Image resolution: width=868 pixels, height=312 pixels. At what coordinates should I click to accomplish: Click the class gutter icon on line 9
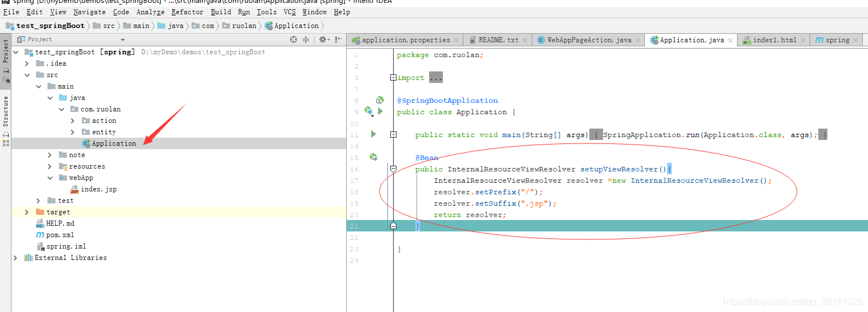[x=369, y=112]
